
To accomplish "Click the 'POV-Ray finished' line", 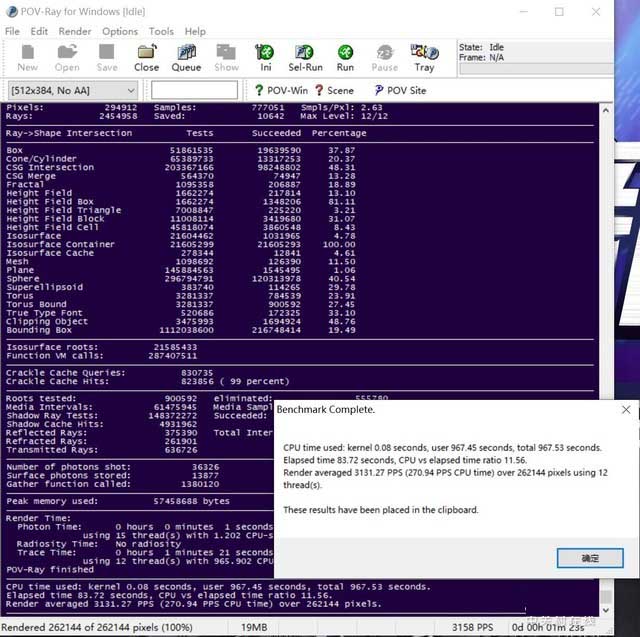I will tap(50, 569).
